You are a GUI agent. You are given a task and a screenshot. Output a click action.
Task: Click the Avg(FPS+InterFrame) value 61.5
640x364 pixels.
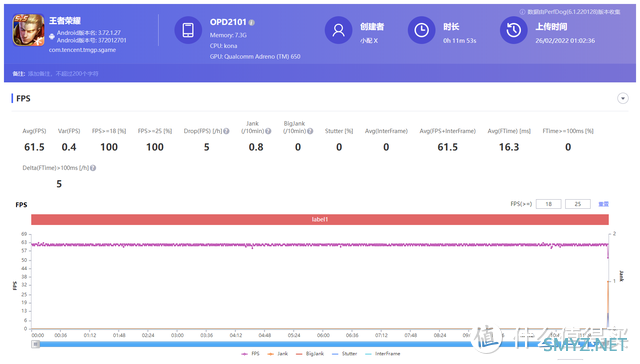(448, 147)
